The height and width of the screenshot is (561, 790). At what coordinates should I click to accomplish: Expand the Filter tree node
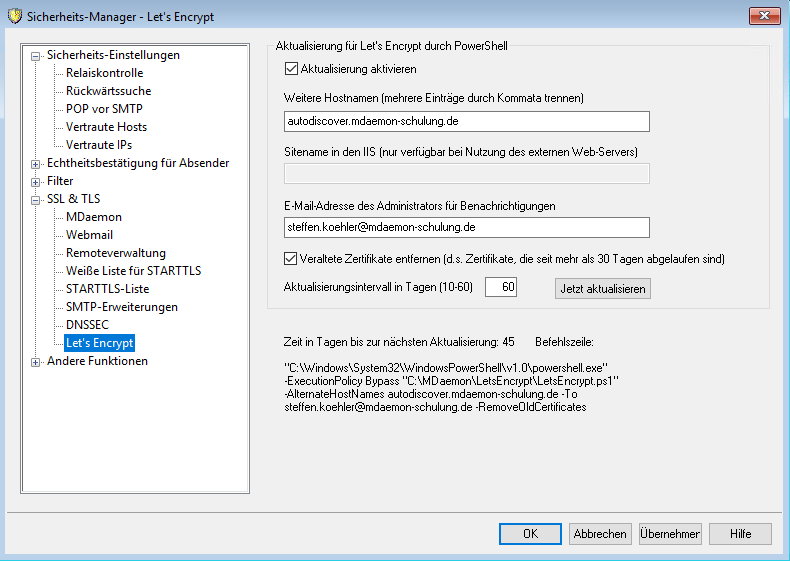tap(37, 182)
